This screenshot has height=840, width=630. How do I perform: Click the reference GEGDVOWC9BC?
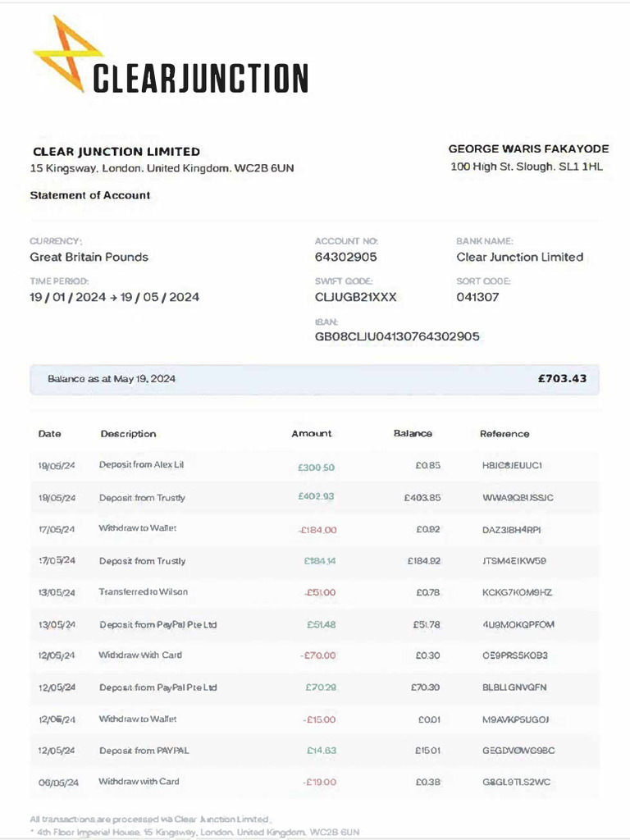518,751
